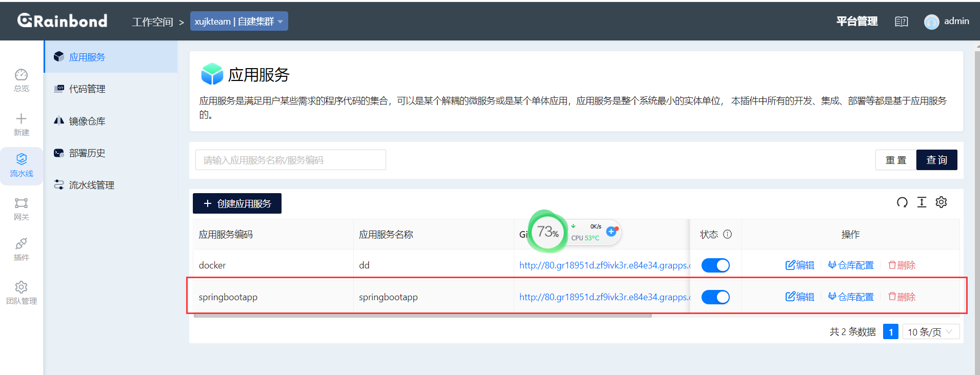Click 删除 for the docker row
Screen dimensions: 980x375
click(x=902, y=265)
